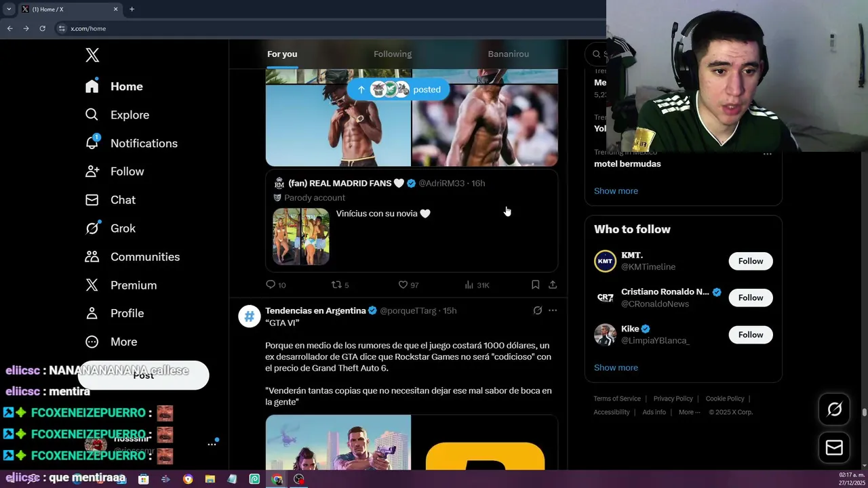Open the motel bermudas trend
Viewport: 868px width, 488px height.
click(627, 164)
